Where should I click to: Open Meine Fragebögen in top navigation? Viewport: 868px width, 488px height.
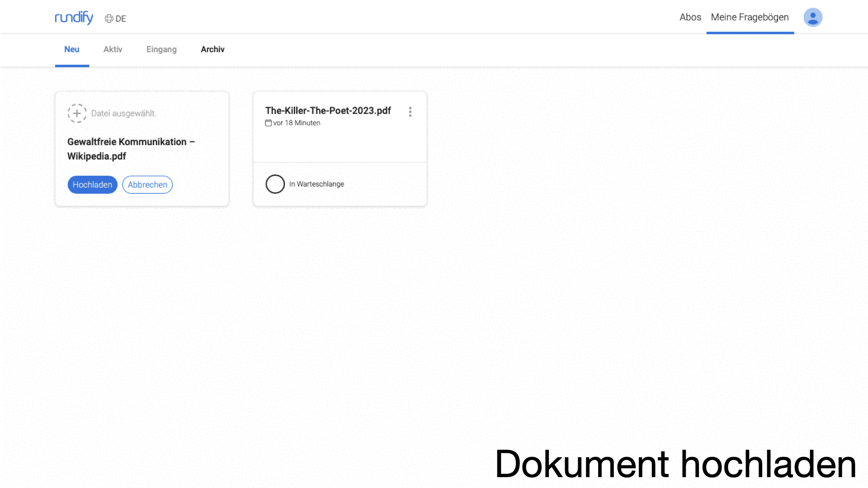coord(750,17)
